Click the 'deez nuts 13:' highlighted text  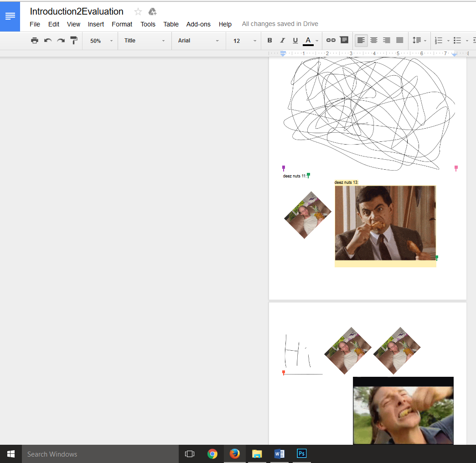pos(347,182)
